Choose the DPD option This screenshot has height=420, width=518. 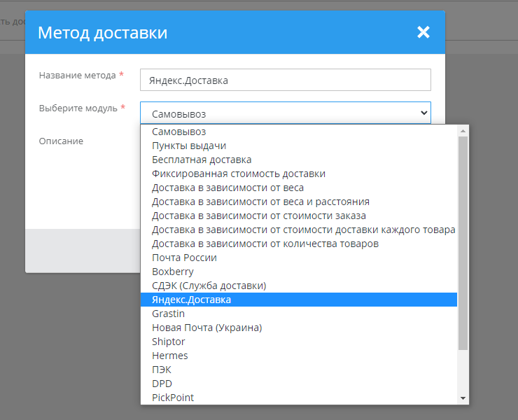click(x=162, y=384)
